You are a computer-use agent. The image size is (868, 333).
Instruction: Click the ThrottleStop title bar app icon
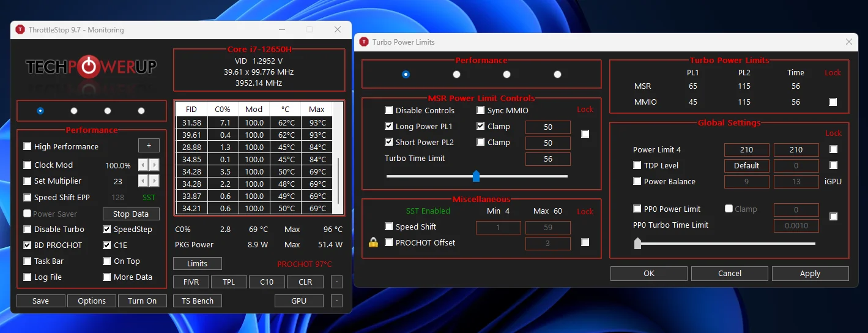click(x=20, y=29)
